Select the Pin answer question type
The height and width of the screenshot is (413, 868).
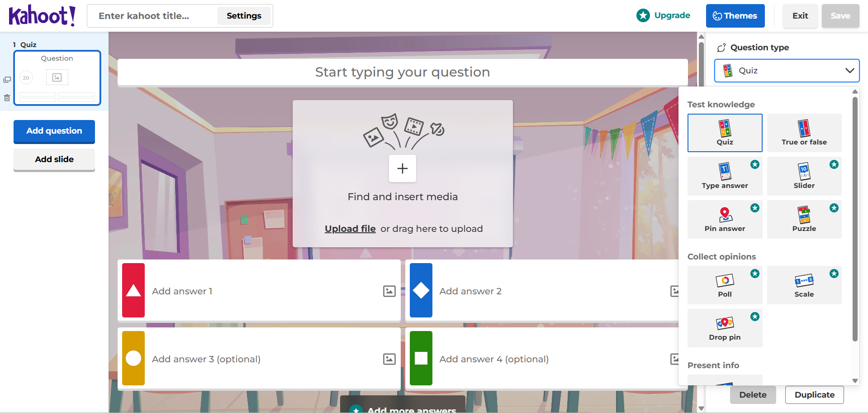click(724, 219)
